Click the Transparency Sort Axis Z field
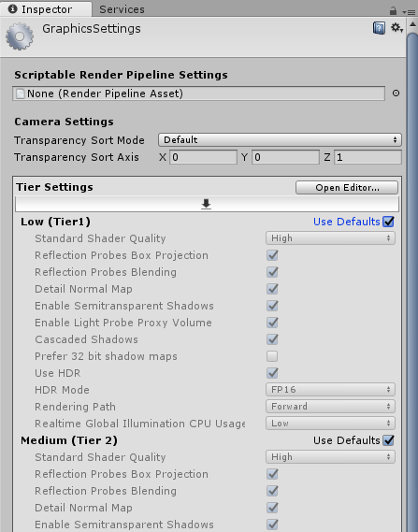 368,157
